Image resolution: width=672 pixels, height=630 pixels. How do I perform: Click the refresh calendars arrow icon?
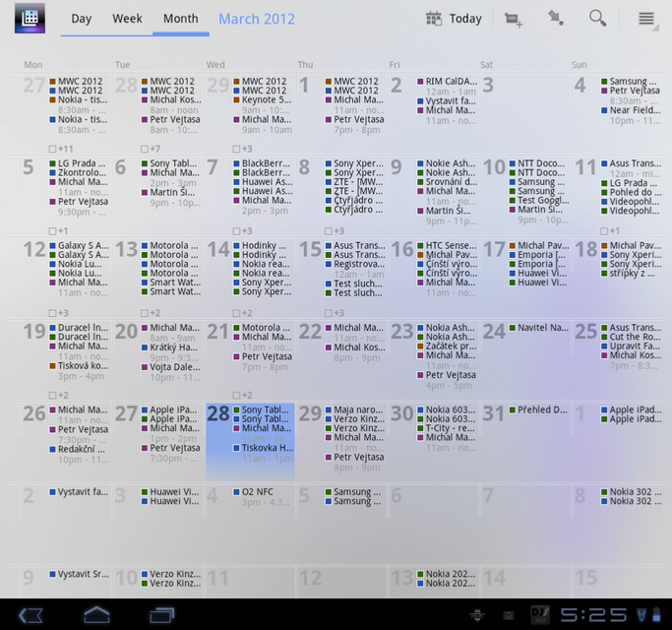(x=556, y=19)
